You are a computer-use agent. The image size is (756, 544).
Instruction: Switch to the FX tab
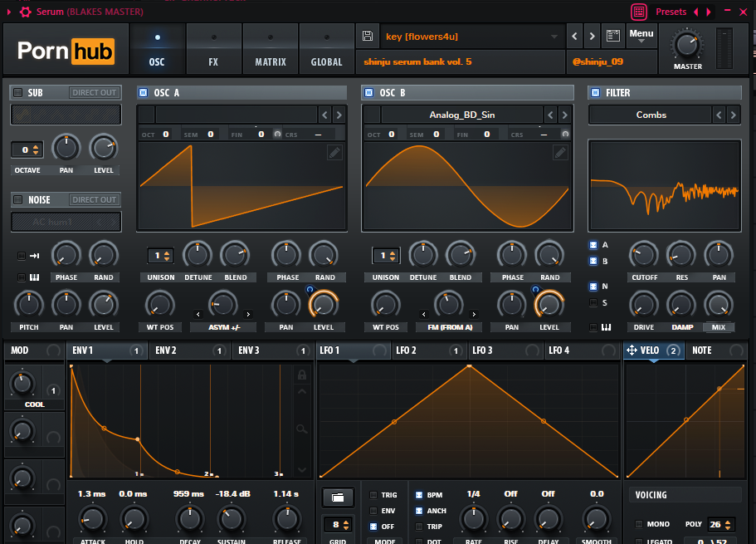213,49
